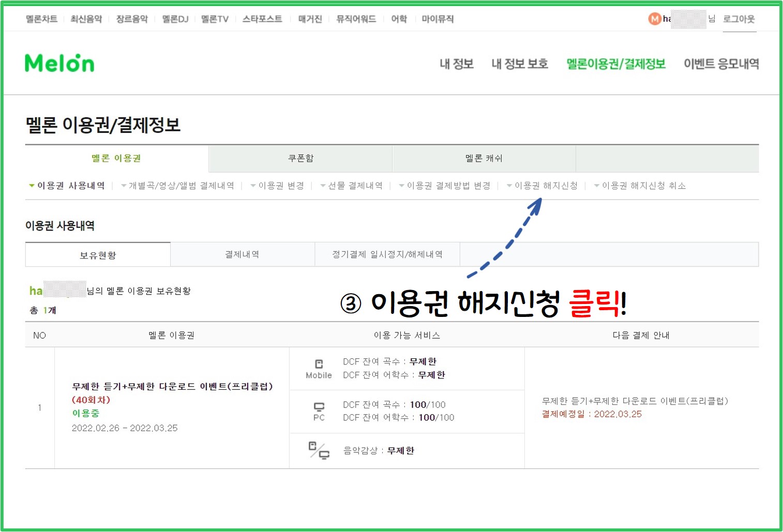This screenshot has height=532, width=783.
Task: Select 멜론이용권/결제정보 menu
Action: [616, 64]
